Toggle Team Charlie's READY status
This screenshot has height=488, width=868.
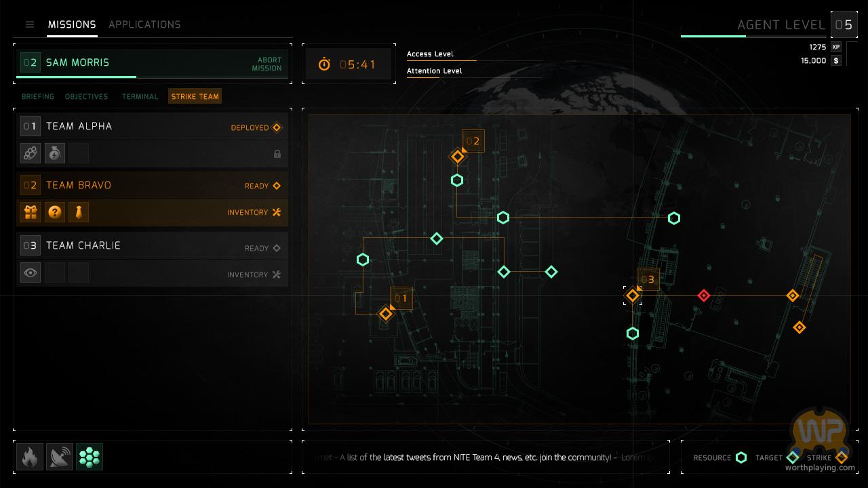click(262, 248)
